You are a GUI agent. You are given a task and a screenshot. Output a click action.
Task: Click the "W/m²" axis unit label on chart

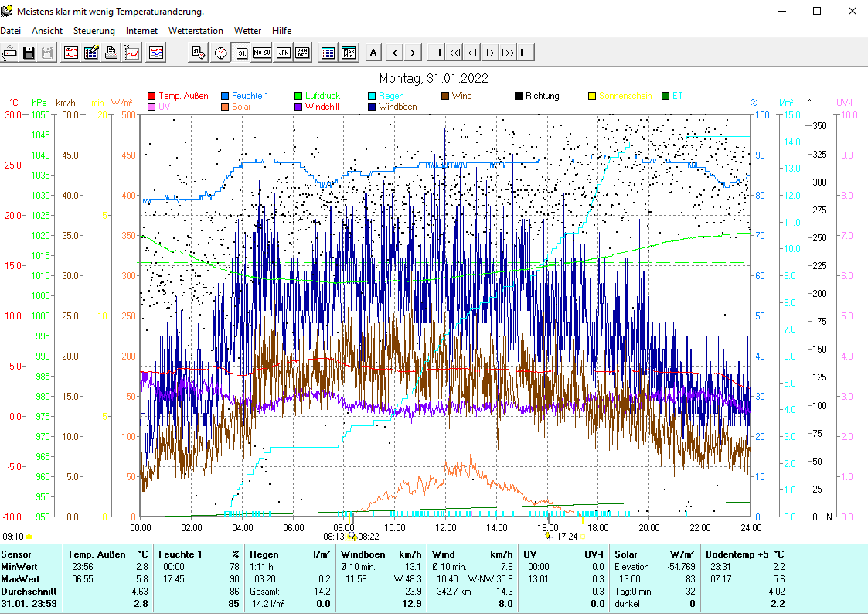pyautogui.click(x=122, y=103)
